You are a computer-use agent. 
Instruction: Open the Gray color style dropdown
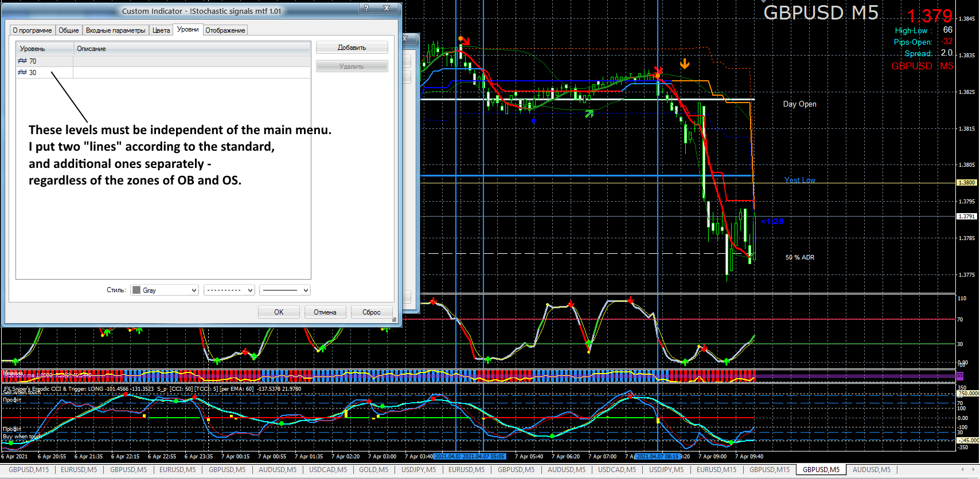click(165, 290)
